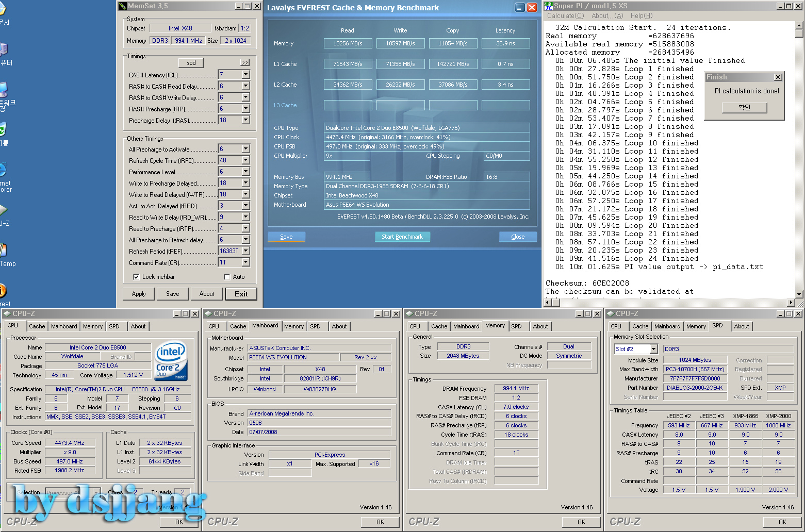The width and height of the screenshot is (805, 532).
Task: Click Super PI horizontal scroll left arrow
Action: click(548, 303)
